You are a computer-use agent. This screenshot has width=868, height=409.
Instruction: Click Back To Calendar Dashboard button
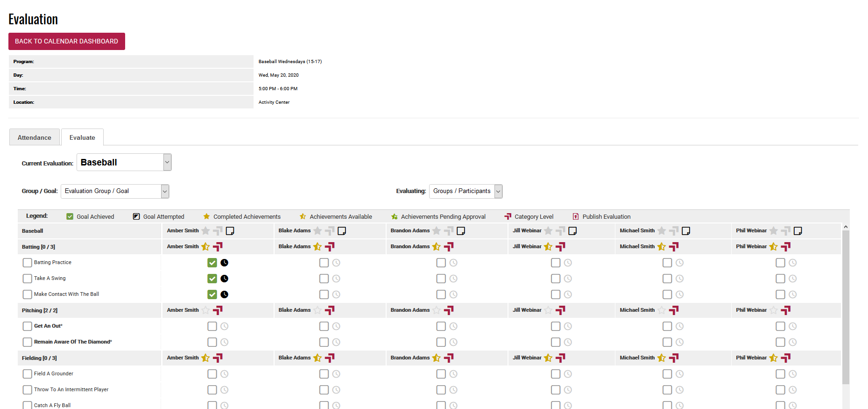coord(67,42)
